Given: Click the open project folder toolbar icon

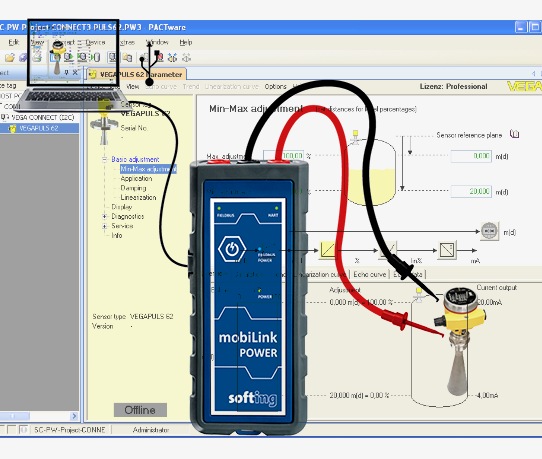Looking at the screenshot, I should pyautogui.click(x=10, y=58).
